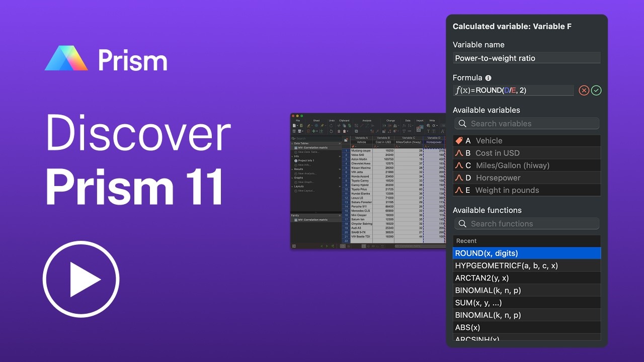Open Variable B type dropdown icon
This screenshot has width=644, height=362.
coord(375,146)
